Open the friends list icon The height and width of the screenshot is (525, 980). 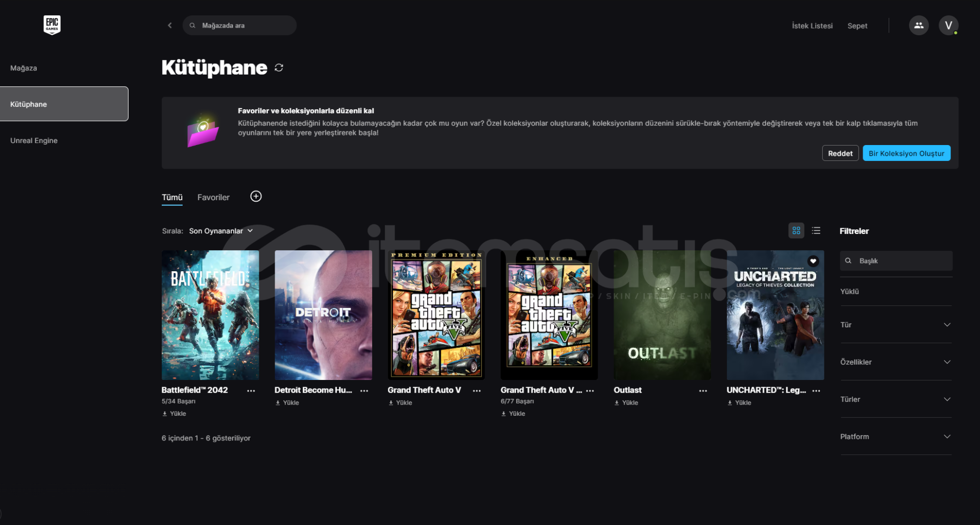(919, 26)
